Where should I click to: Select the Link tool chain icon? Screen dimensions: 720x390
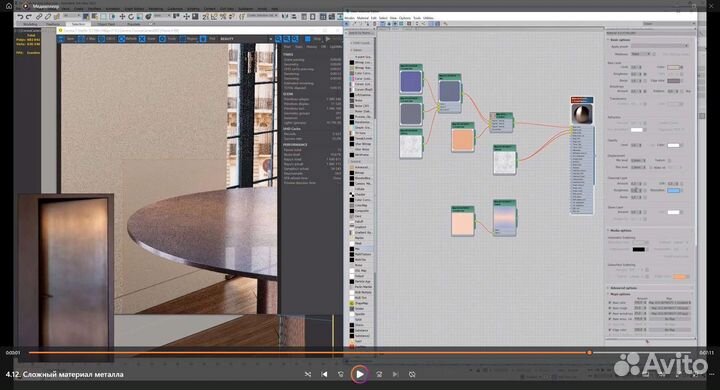click(39, 17)
